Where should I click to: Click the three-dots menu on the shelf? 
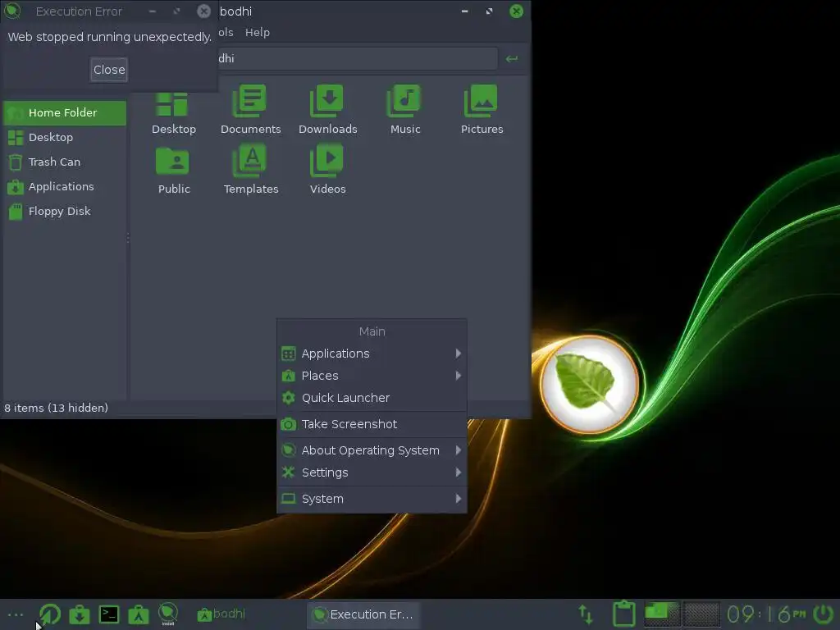point(16,614)
